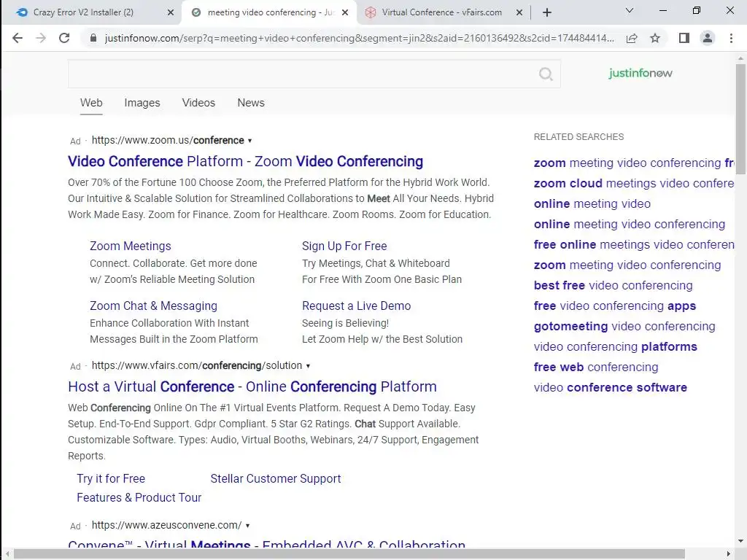Open the Try it for Free link
This screenshot has width=747, height=560.
click(x=111, y=478)
